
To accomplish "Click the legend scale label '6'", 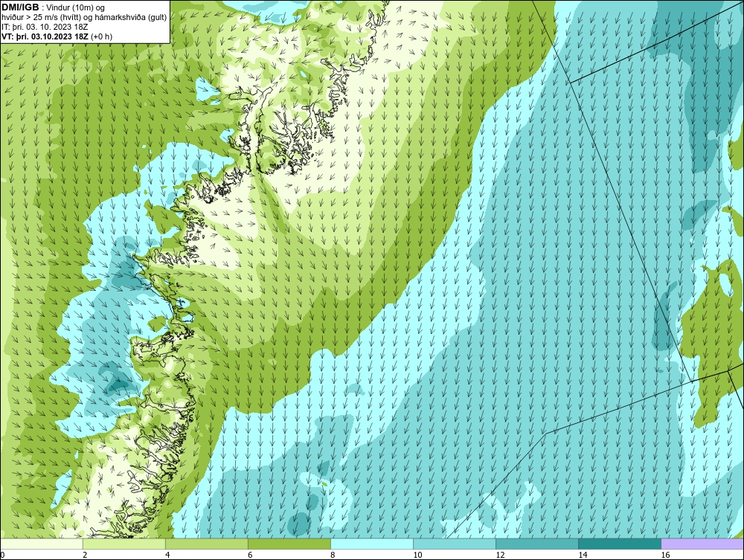I will click(x=250, y=555).
